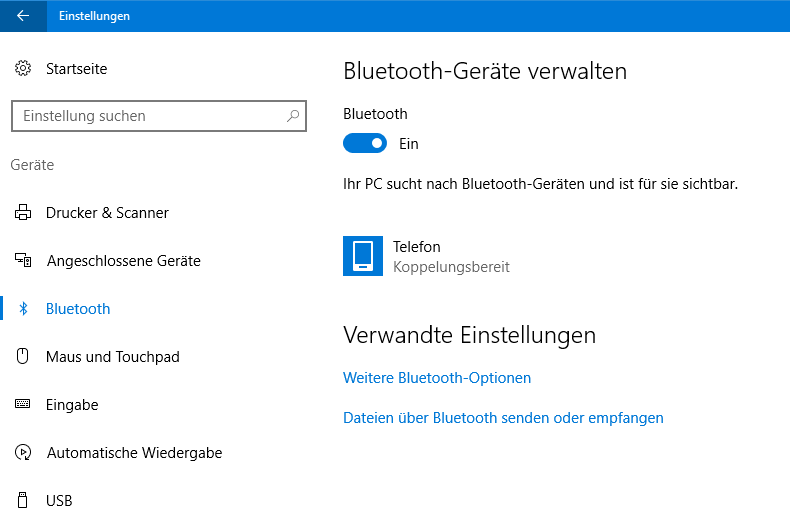Switch to Angeschlossene Geräte section
Viewport: 790px width, 517px height.
tap(124, 261)
